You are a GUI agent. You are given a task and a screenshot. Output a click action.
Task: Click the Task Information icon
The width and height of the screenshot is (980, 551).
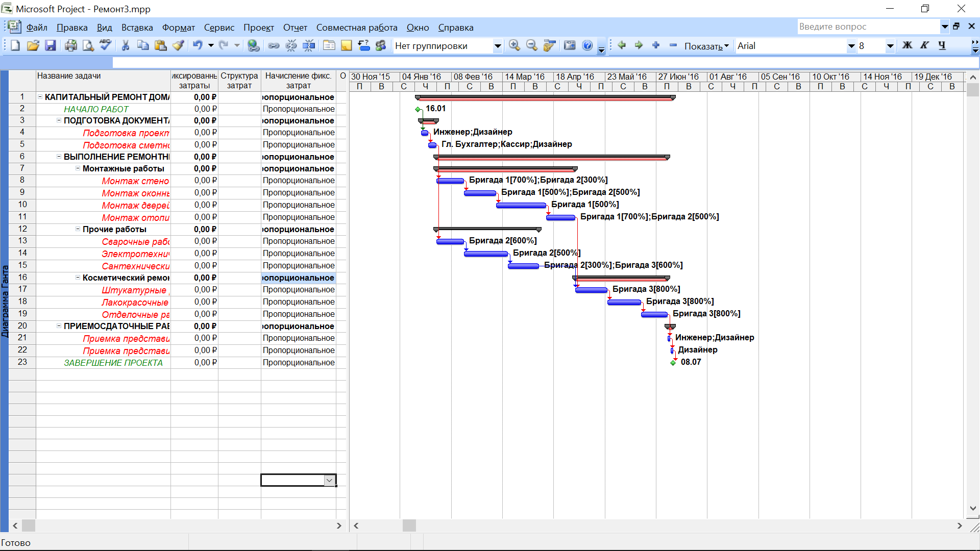coord(329,46)
